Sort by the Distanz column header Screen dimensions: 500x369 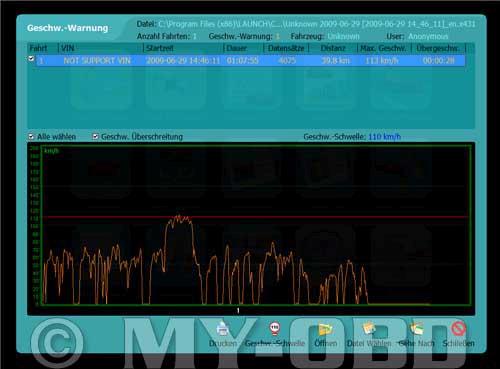333,48
